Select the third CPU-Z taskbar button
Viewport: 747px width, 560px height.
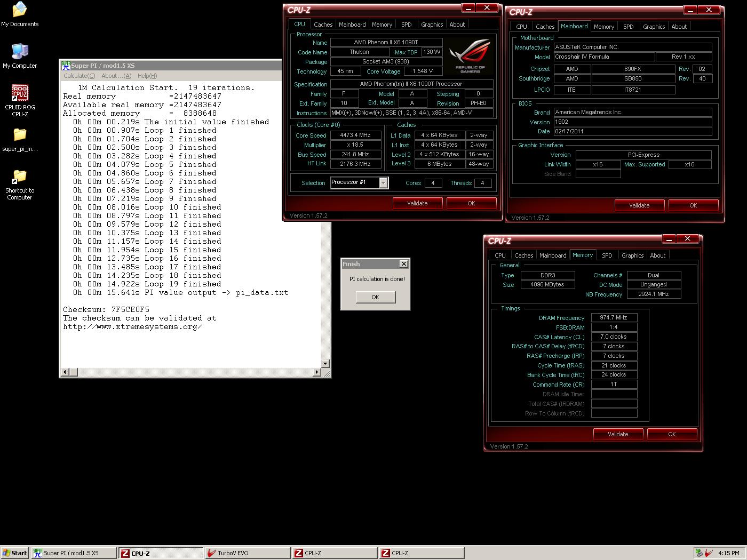[422, 553]
